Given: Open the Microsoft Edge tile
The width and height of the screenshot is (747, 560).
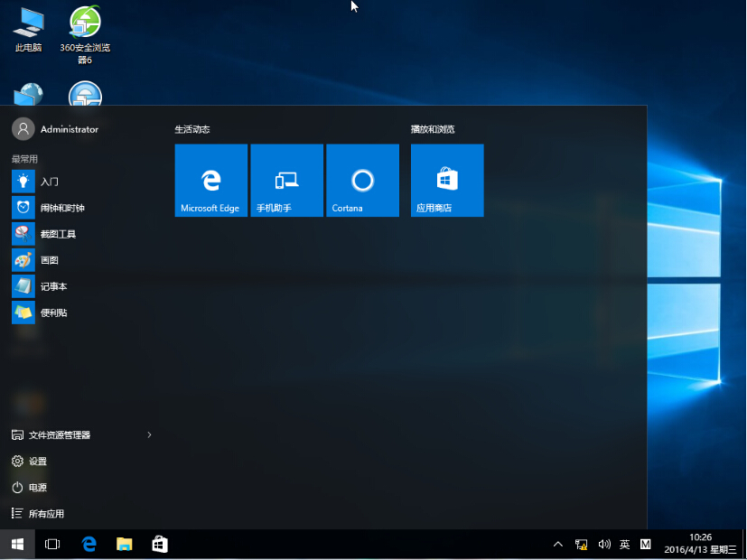Looking at the screenshot, I should click(211, 181).
